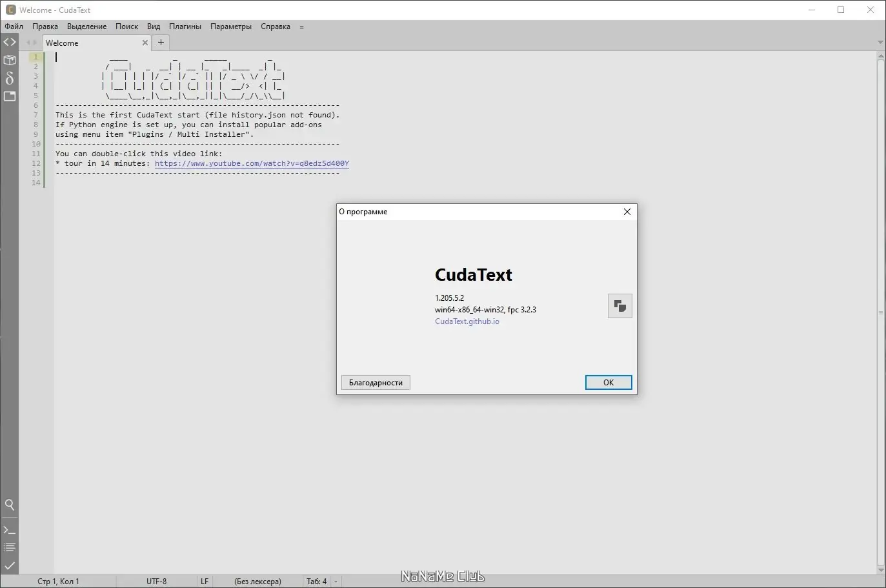This screenshot has width=886, height=588.
Task: Open the CudaText.github.io link
Action: [467, 321]
